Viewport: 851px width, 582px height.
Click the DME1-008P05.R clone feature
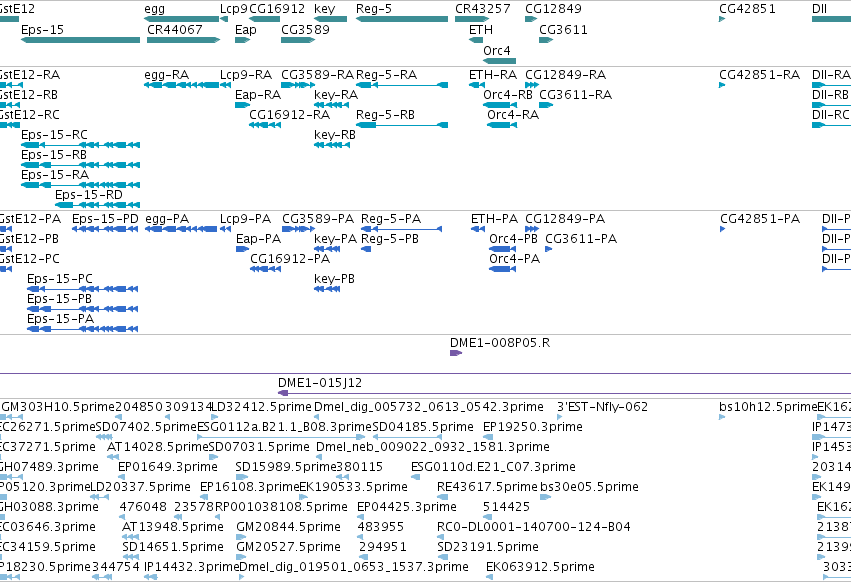(x=456, y=353)
